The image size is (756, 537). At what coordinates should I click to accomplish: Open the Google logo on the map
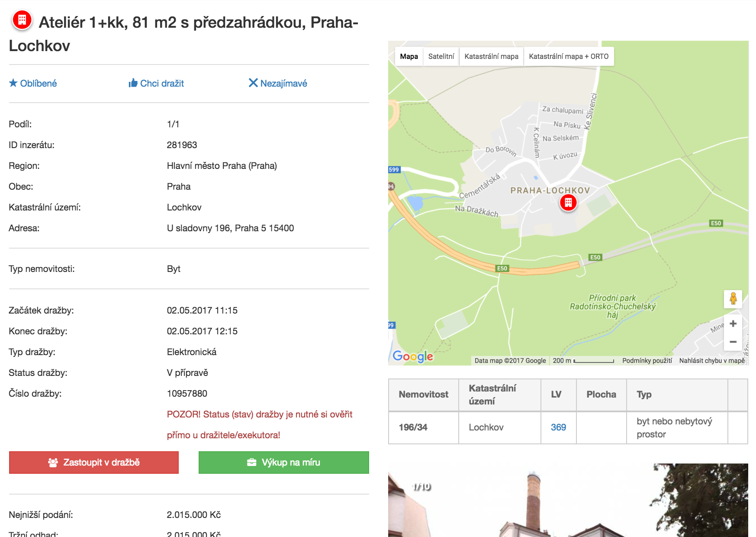413,356
